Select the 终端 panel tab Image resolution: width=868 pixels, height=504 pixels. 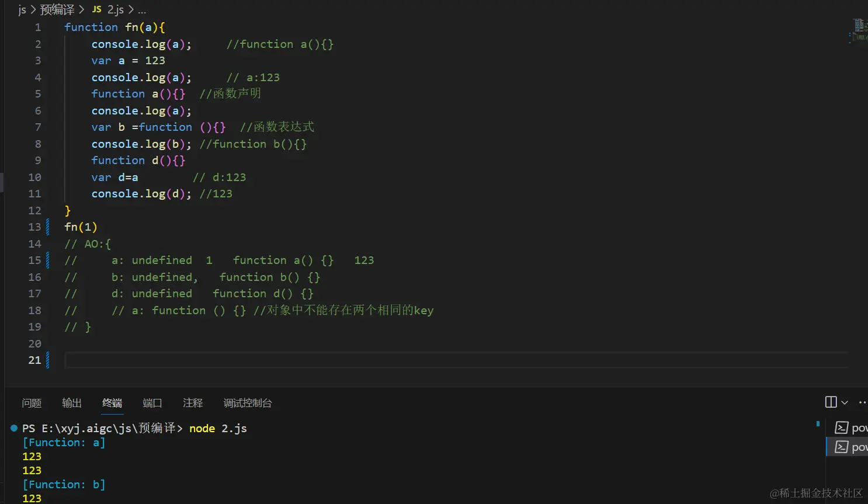pyautogui.click(x=112, y=403)
